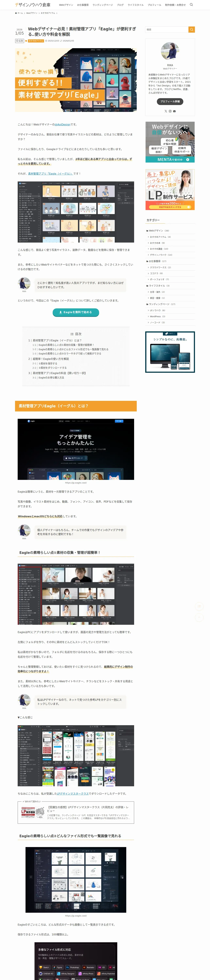The width and height of the screenshot is (210, 980).
Task: Open the Webデザイン menu item
Action: pos(66,5)
